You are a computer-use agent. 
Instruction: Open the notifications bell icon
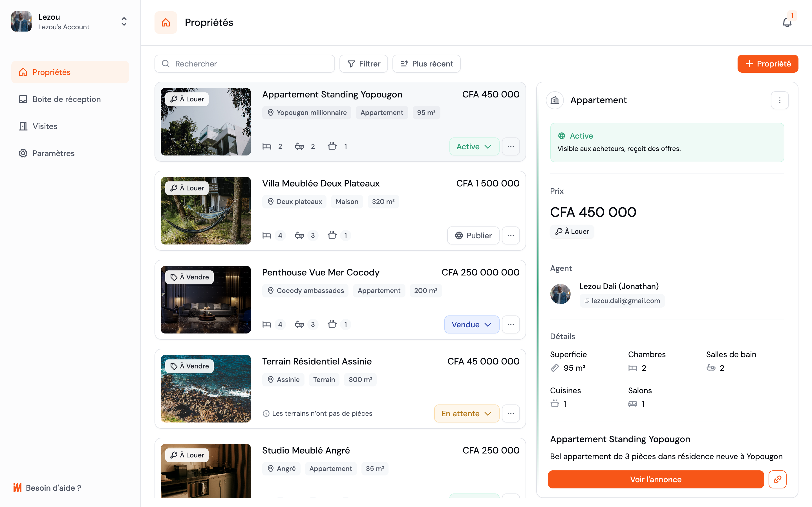click(x=787, y=23)
